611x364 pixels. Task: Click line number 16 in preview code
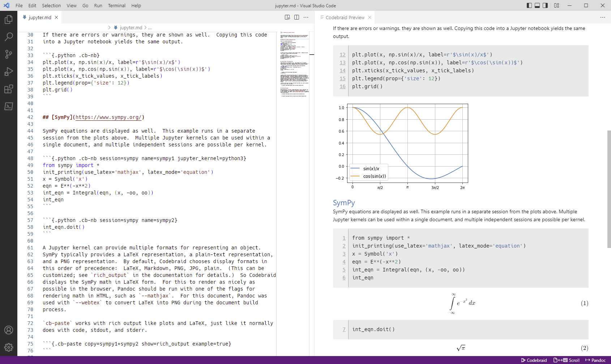coord(342,86)
